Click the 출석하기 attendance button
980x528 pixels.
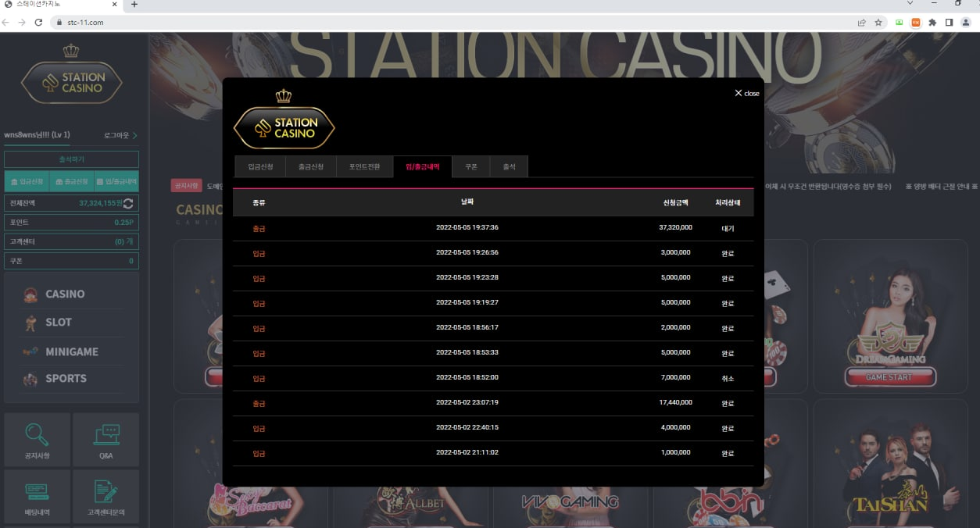[x=72, y=159]
